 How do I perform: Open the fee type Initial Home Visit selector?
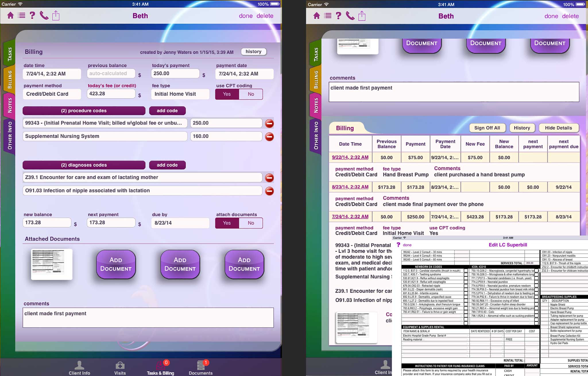(180, 94)
